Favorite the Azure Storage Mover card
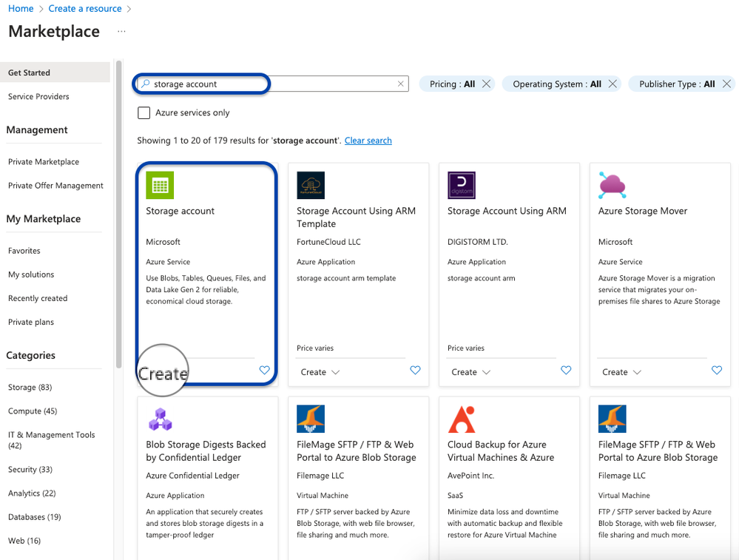The image size is (739, 560). tap(717, 370)
